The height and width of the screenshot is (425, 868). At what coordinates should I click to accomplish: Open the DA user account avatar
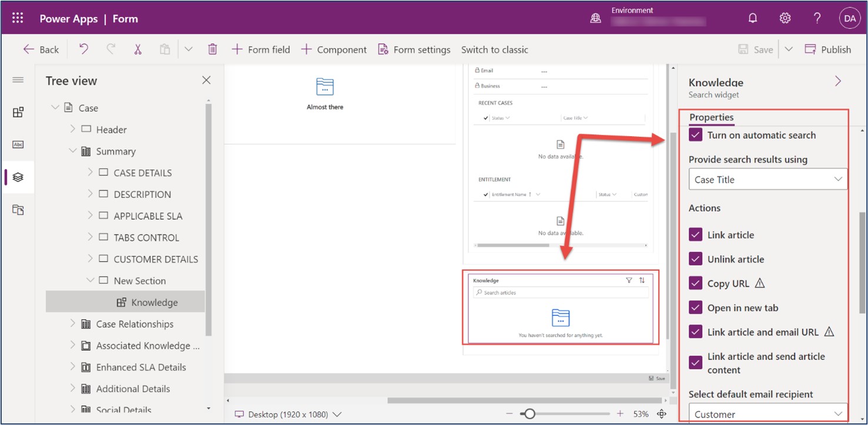point(850,18)
